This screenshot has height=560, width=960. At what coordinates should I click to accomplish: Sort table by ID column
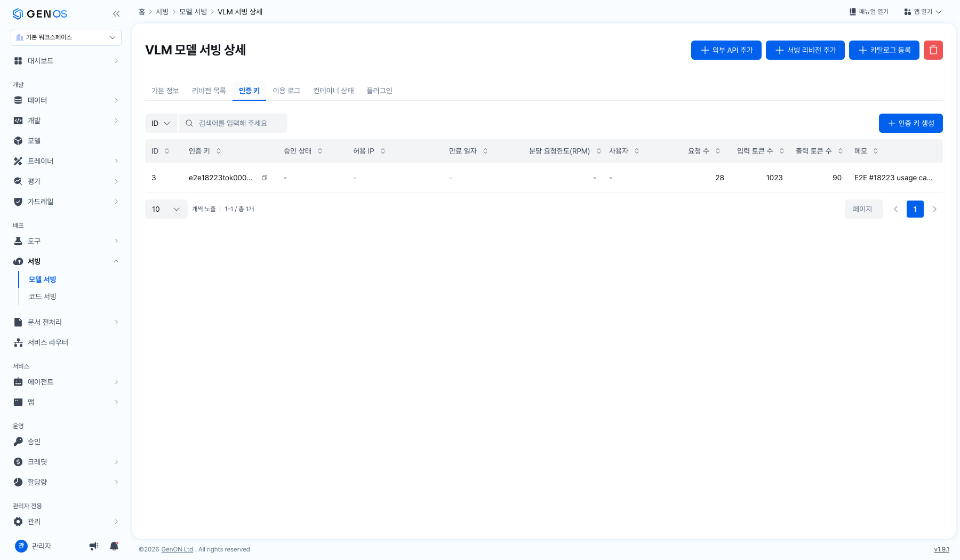click(x=167, y=151)
